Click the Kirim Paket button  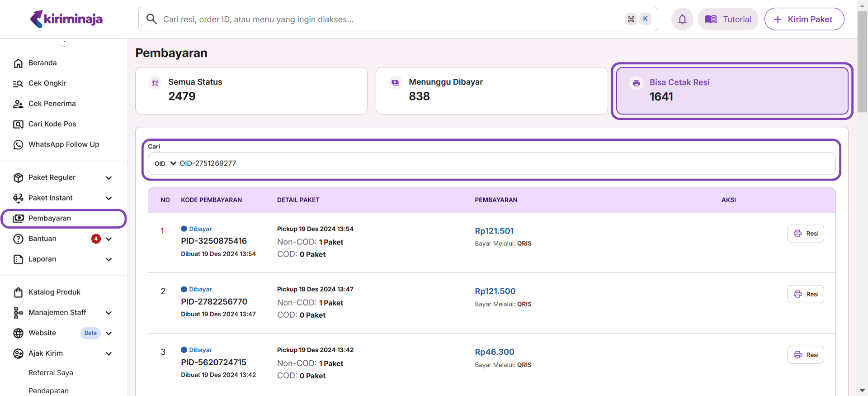coord(804,19)
